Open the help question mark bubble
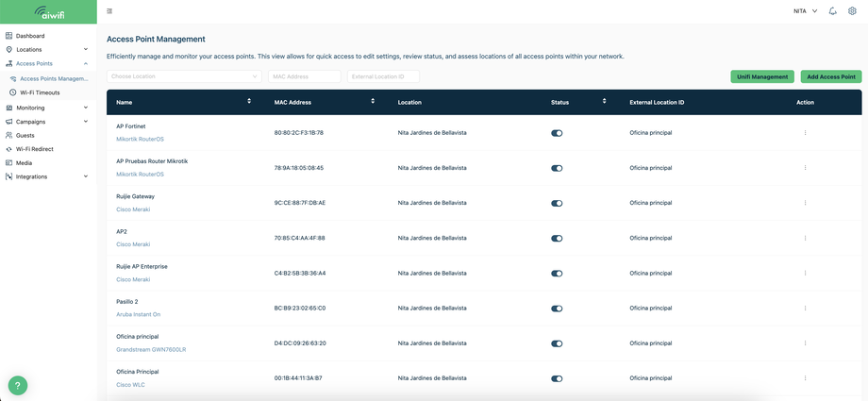The height and width of the screenshot is (401, 868). [18, 385]
